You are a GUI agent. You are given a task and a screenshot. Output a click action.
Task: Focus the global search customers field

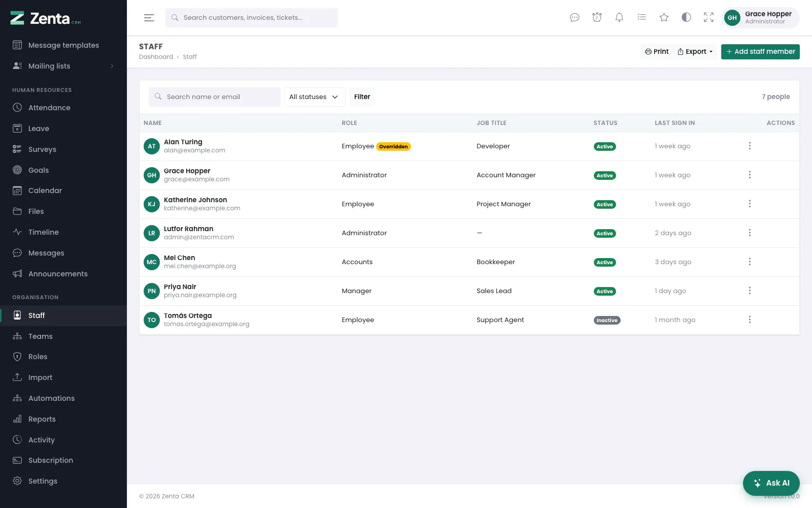[x=252, y=18]
